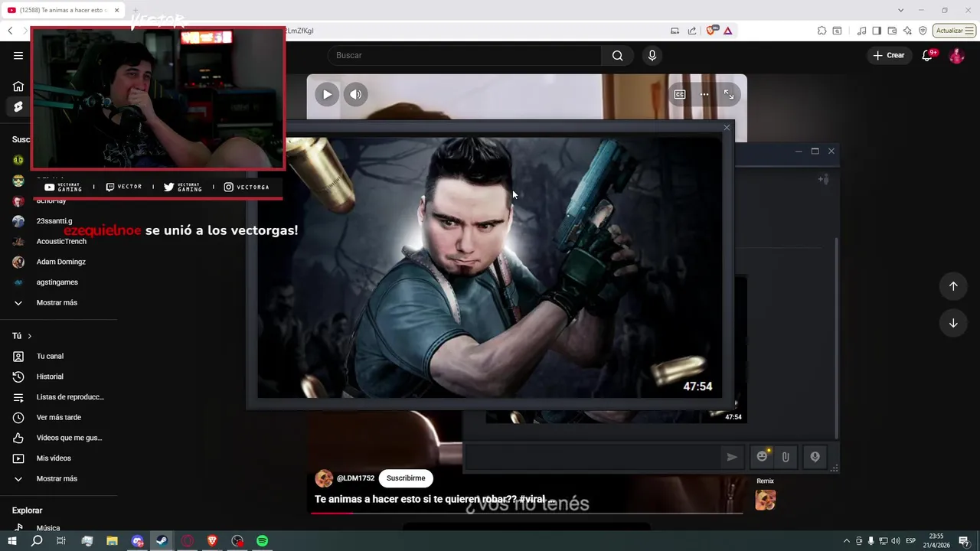Go back in the browser
The image size is (980, 551).
tap(10, 31)
